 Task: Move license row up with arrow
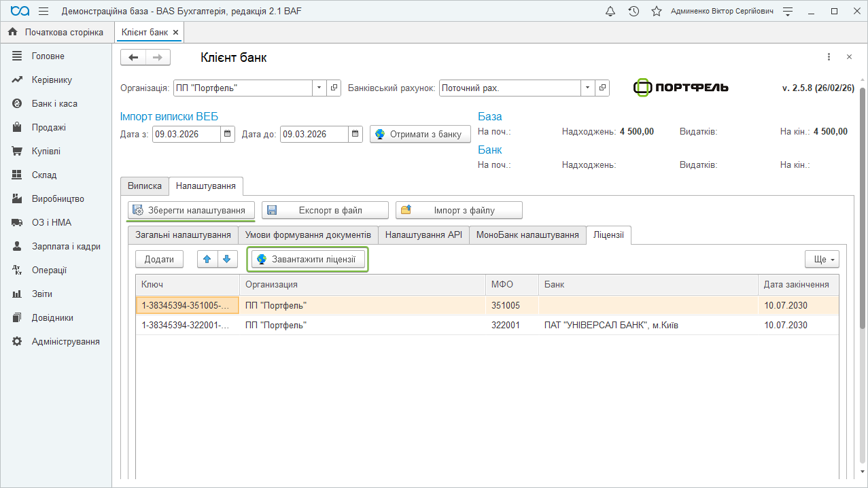[207, 259]
